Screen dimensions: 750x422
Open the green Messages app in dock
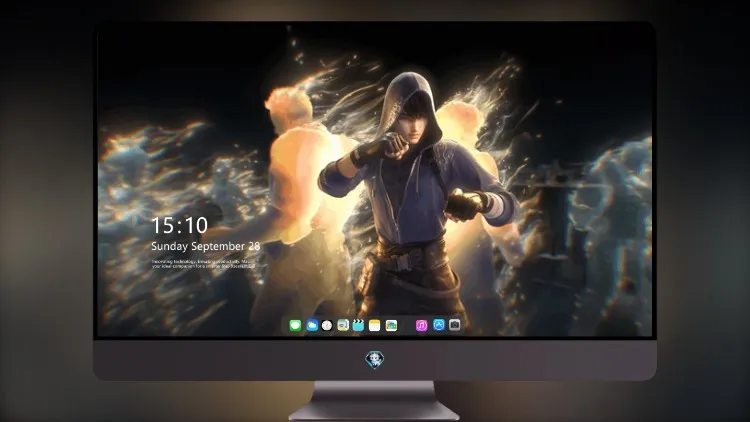tap(296, 326)
